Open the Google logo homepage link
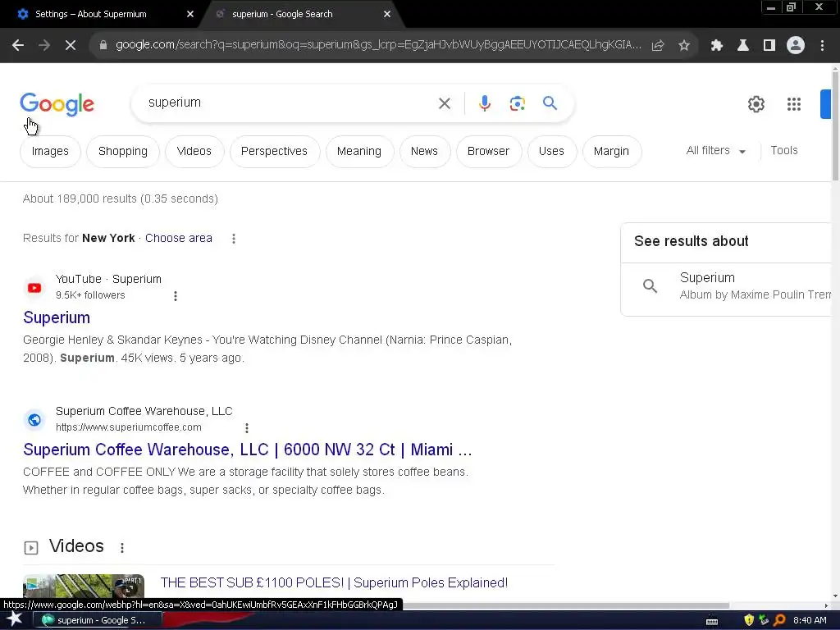The image size is (840, 630). pos(57,104)
